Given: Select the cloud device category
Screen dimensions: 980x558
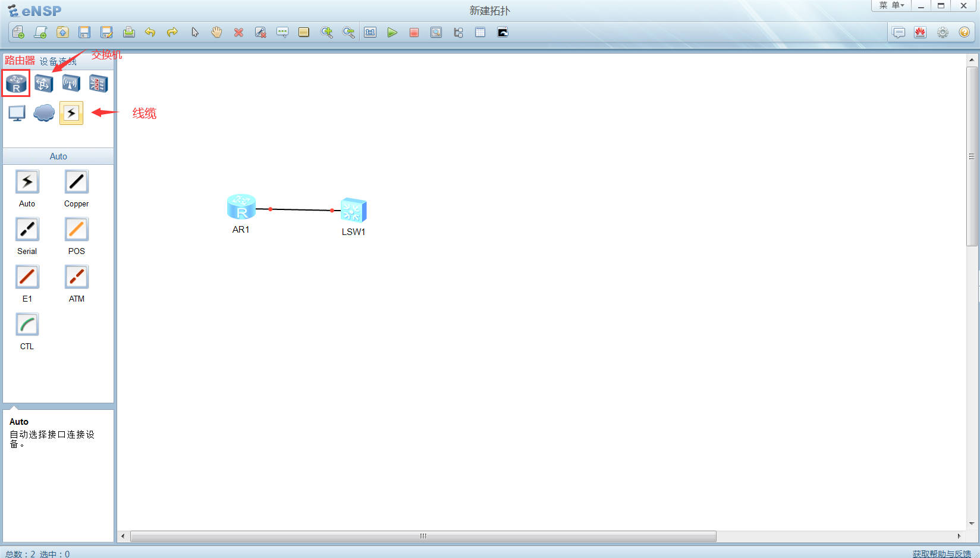Looking at the screenshot, I should (44, 112).
